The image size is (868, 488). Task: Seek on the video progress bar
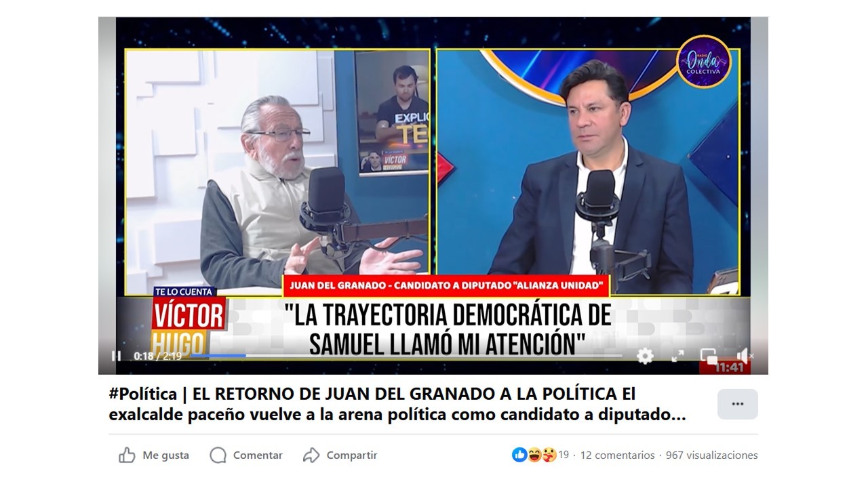click(x=407, y=356)
